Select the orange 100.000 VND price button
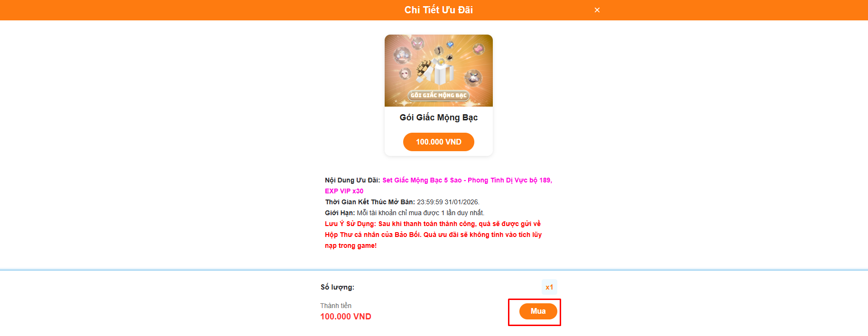 point(439,142)
